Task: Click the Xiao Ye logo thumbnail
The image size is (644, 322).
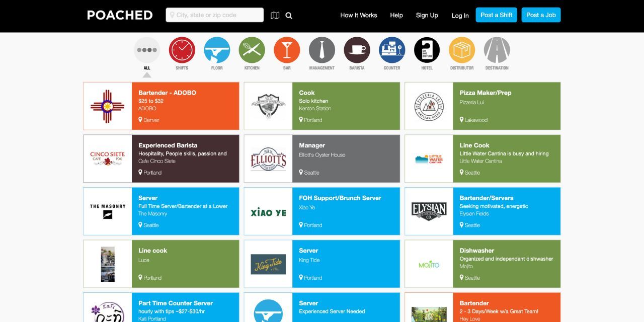Action: coord(268,211)
